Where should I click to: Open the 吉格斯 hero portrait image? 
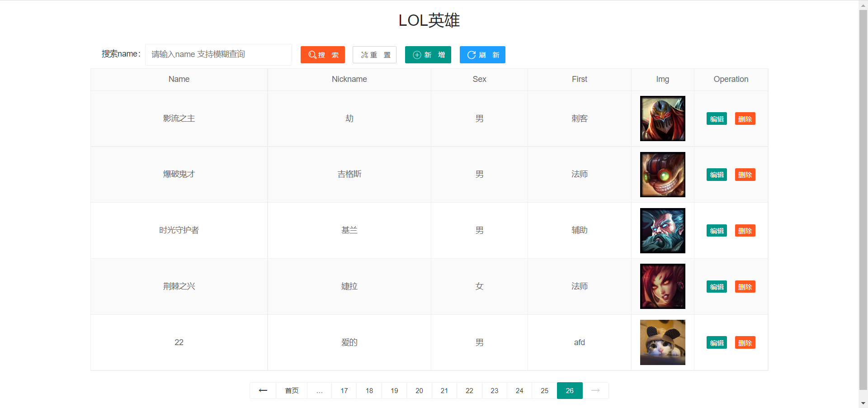click(663, 175)
